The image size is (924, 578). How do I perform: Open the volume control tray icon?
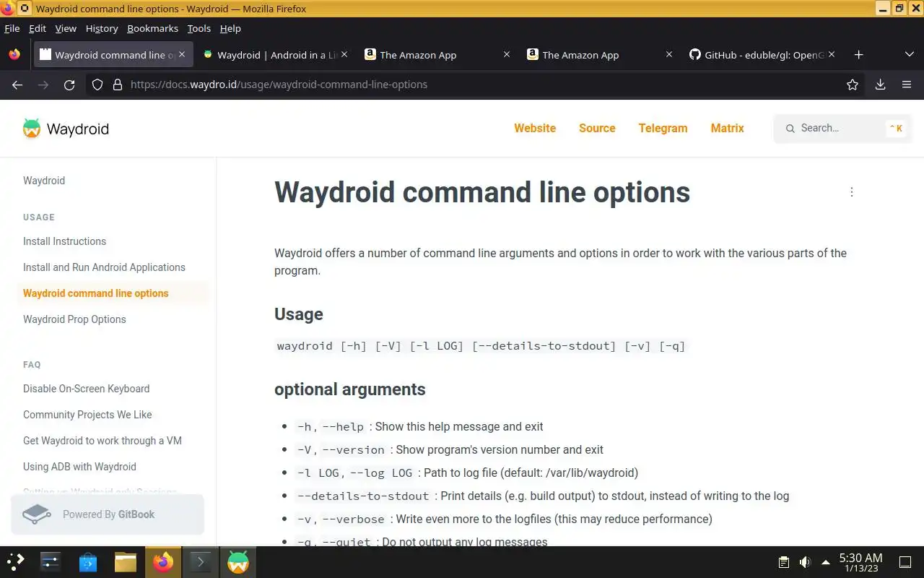[x=805, y=562]
